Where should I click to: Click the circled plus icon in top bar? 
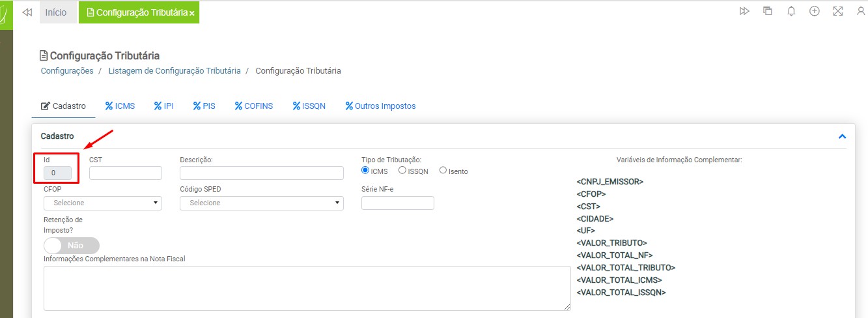[814, 12]
